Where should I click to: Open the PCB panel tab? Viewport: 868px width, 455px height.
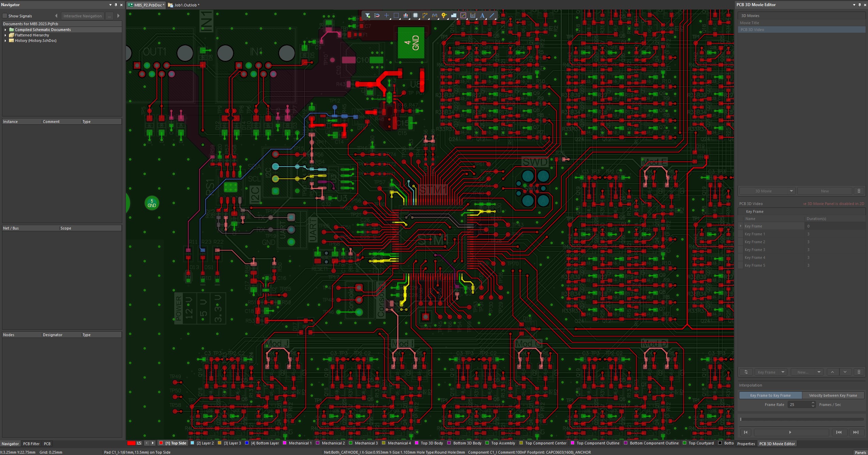click(47, 443)
